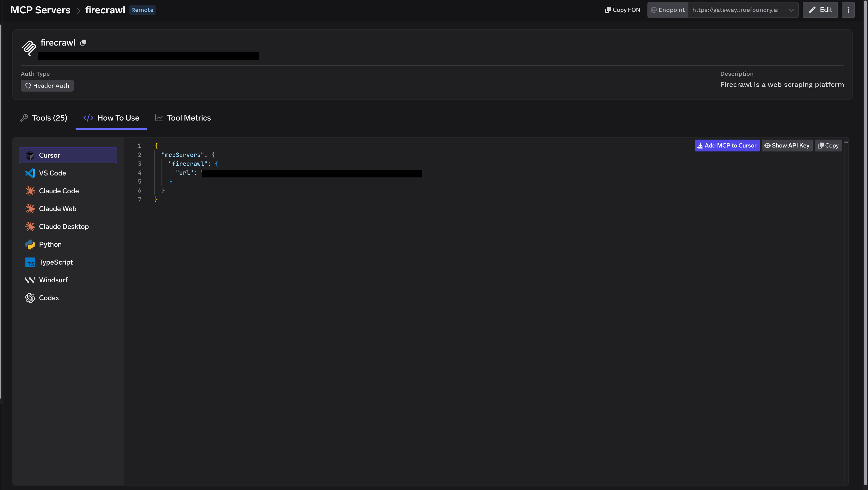This screenshot has height=490, width=868.
Task: Open the Tools (25) tab
Action: [44, 118]
